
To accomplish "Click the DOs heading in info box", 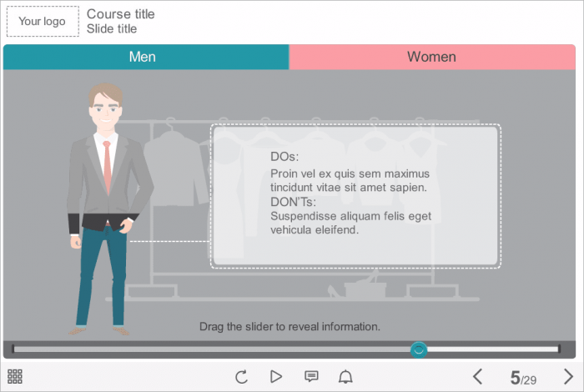I will point(284,157).
